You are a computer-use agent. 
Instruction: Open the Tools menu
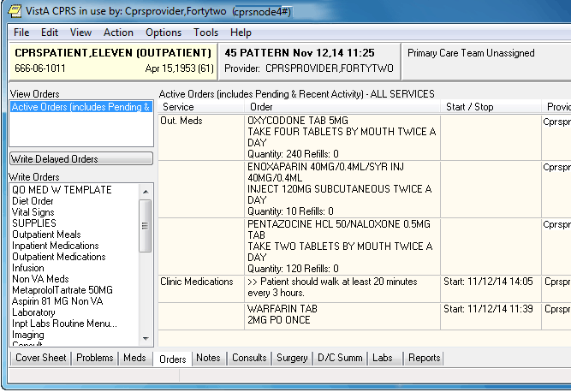point(205,33)
